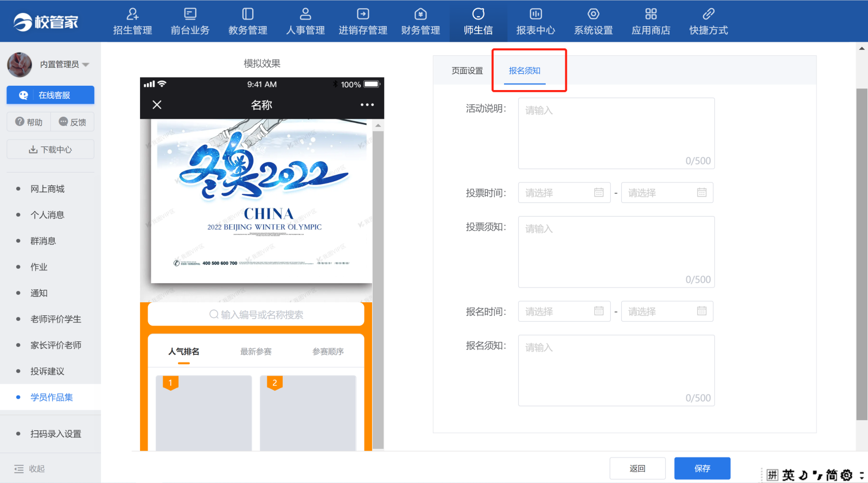
Task: Close the phone preview with X icon
Action: (x=157, y=105)
